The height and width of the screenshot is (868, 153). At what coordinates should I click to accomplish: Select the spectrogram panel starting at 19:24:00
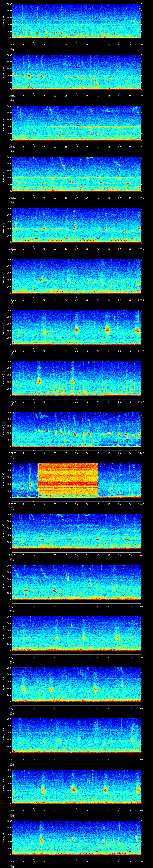(77, 531)
